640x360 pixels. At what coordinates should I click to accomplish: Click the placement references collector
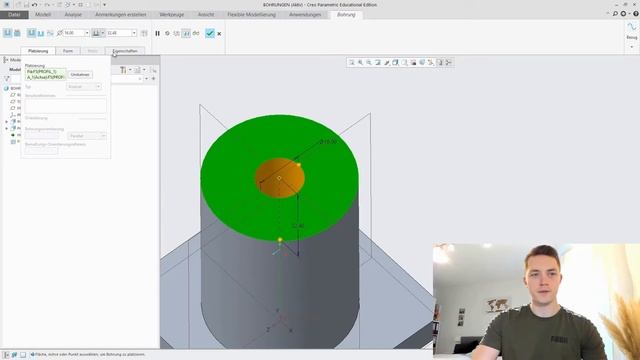point(45,74)
